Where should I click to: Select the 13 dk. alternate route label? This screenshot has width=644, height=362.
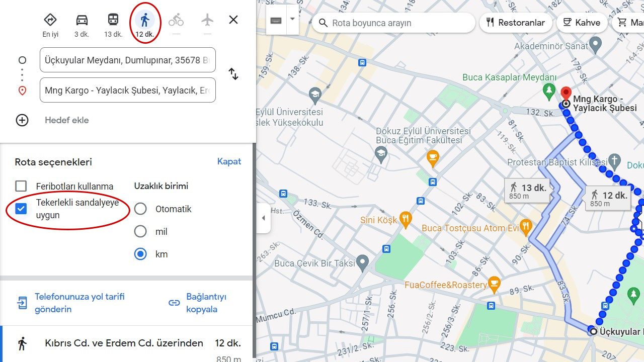pyautogui.click(x=527, y=191)
